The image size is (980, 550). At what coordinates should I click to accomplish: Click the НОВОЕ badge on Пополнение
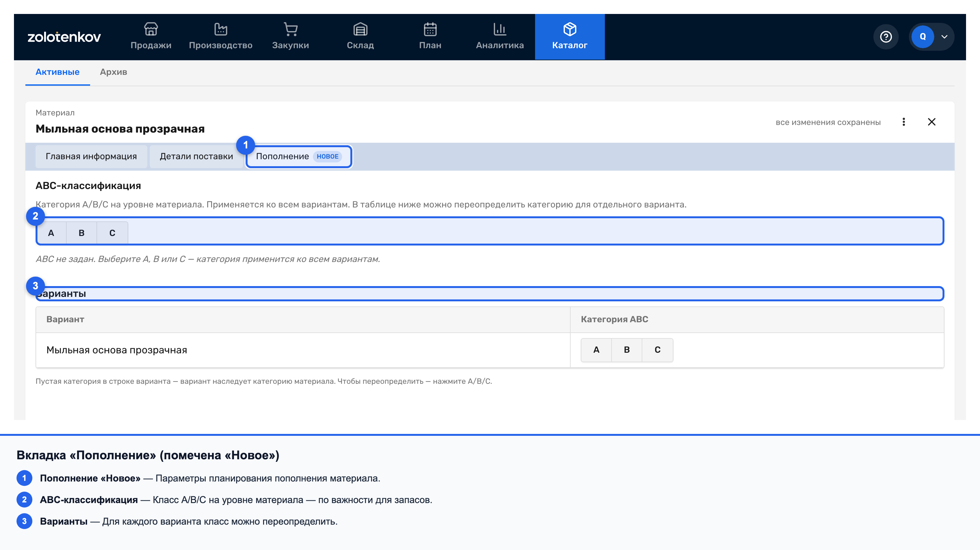(x=328, y=156)
